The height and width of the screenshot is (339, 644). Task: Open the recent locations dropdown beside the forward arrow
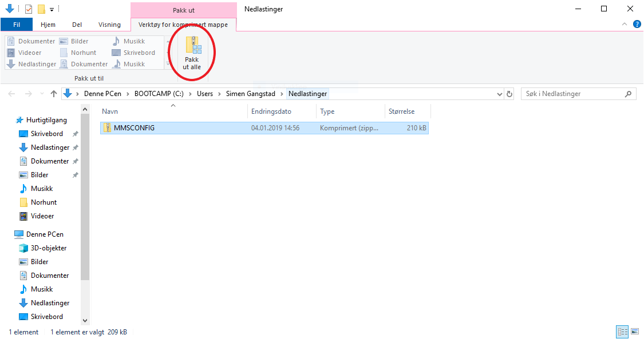pyautogui.click(x=42, y=94)
